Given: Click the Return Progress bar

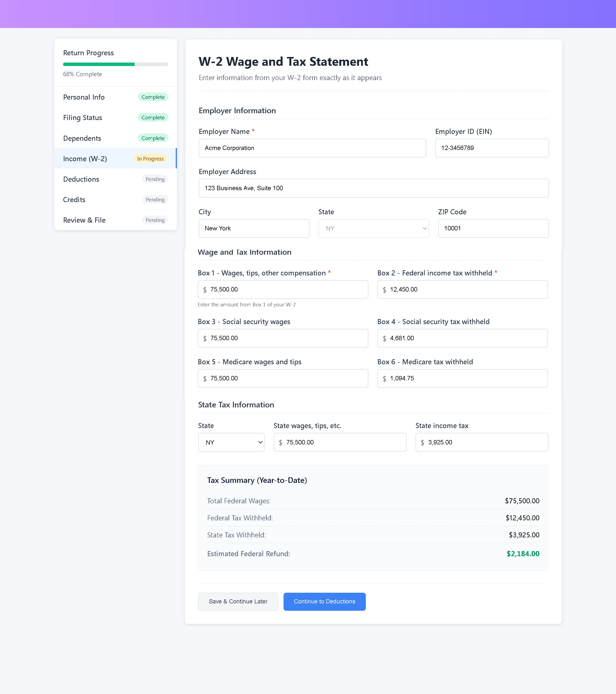Looking at the screenshot, I should [115, 64].
